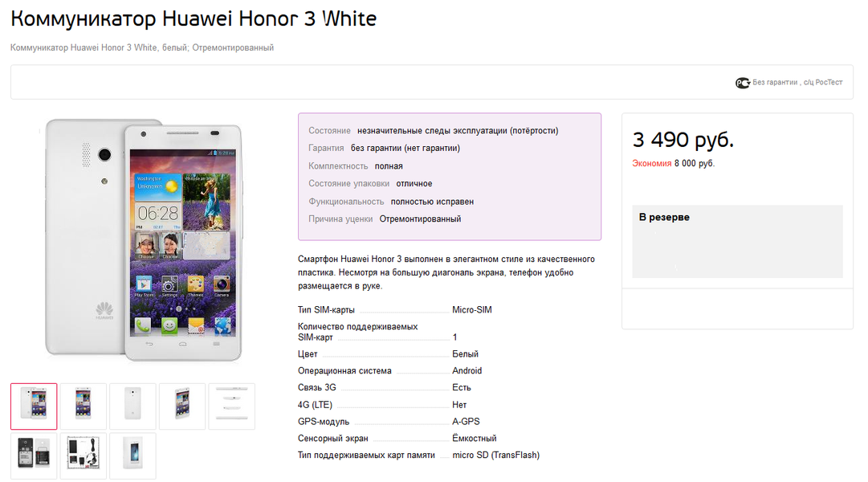Select the front-and-back phone thumbnail
The image size is (868, 482).
coord(34,406)
